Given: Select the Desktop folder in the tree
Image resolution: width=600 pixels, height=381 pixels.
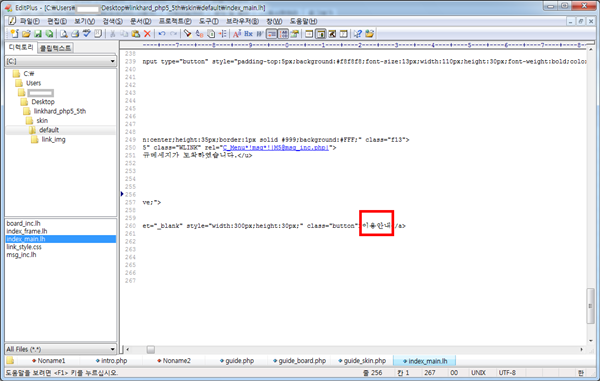Looking at the screenshot, I should (38, 102).
